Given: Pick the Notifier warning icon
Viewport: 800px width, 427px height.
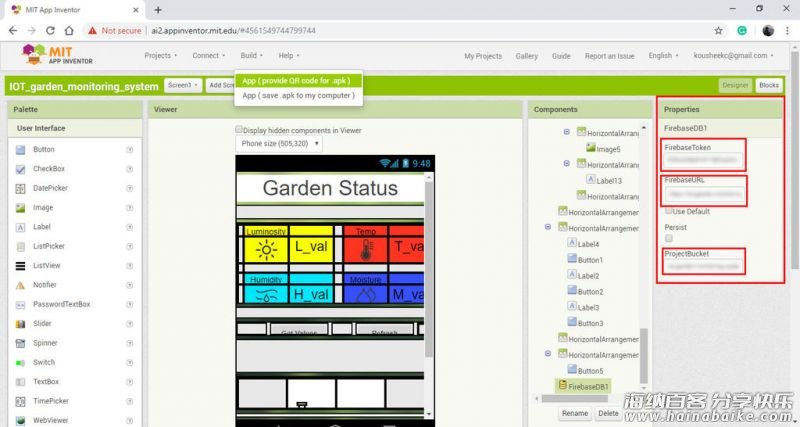Looking at the screenshot, I should 20,285.
